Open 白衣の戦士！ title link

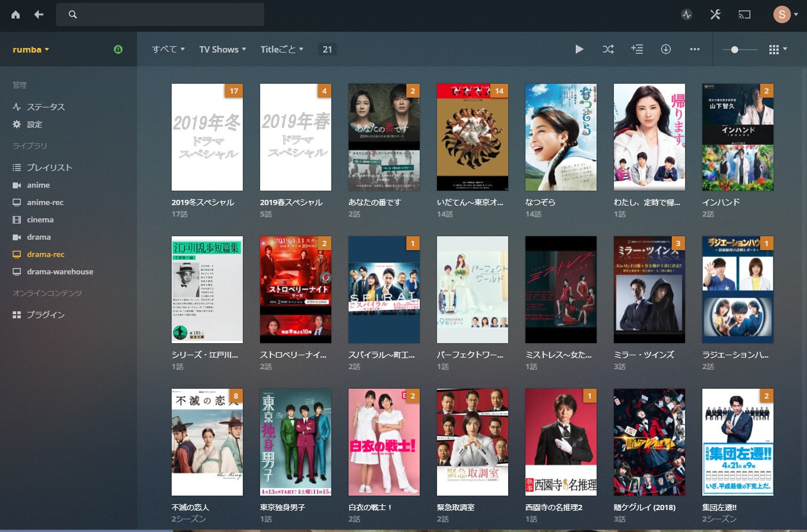pos(371,507)
